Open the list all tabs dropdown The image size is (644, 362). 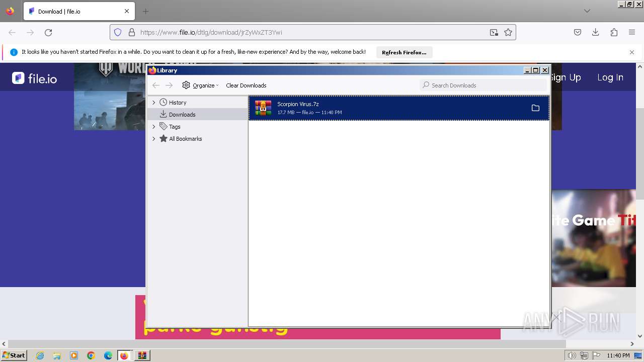coord(587,11)
